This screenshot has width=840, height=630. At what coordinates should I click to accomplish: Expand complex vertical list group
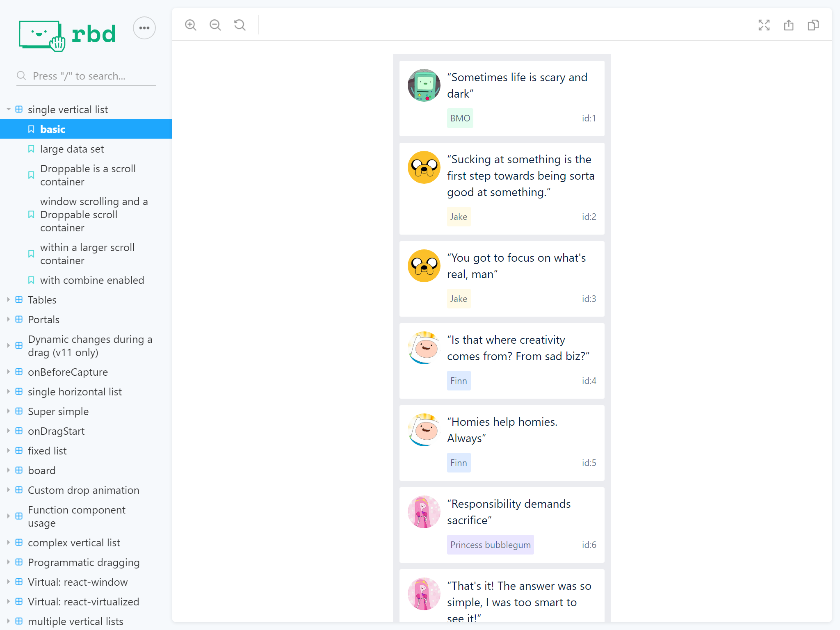pos(86,543)
